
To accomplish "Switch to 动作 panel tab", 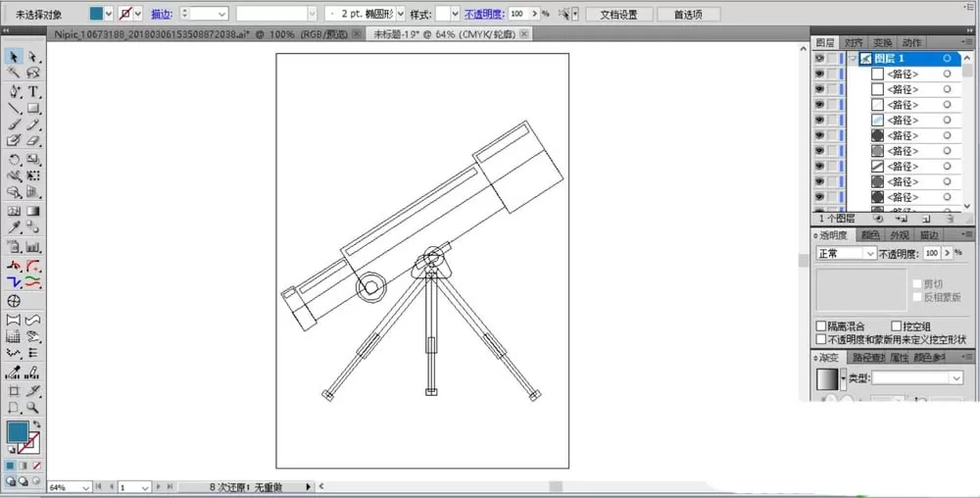I will pyautogui.click(x=911, y=42).
